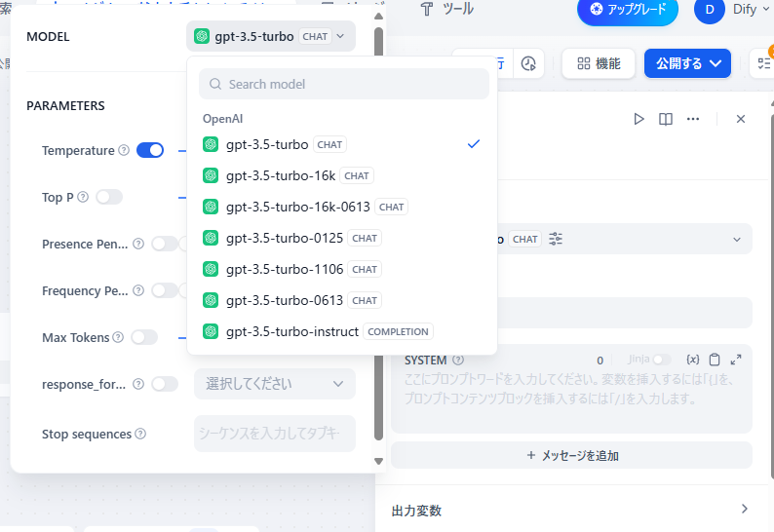Select gpt-3.5-turbo from model list
The image size is (774, 532).
[341, 144]
